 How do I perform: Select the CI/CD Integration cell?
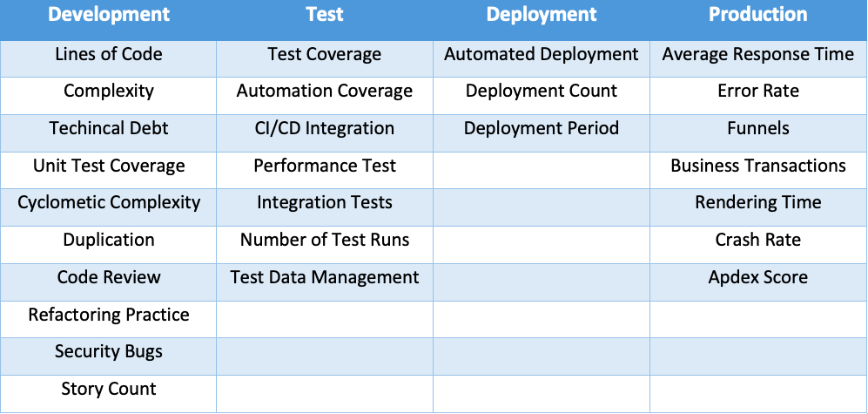tap(325, 128)
